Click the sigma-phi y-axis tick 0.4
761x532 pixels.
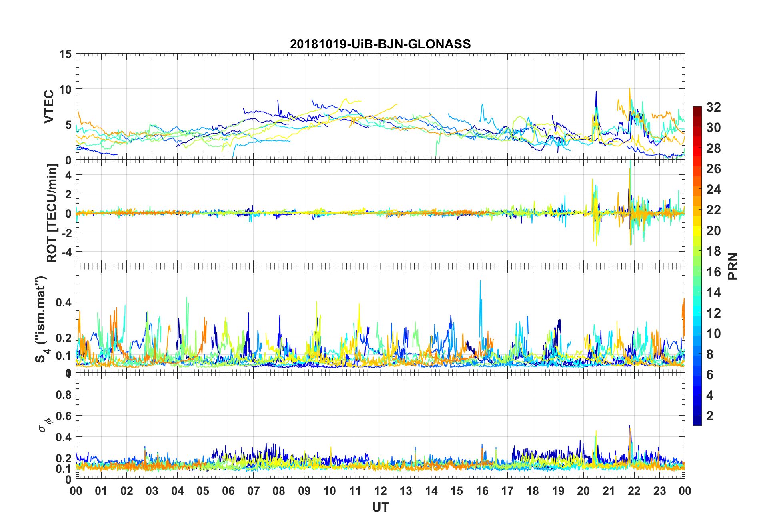point(64,437)
